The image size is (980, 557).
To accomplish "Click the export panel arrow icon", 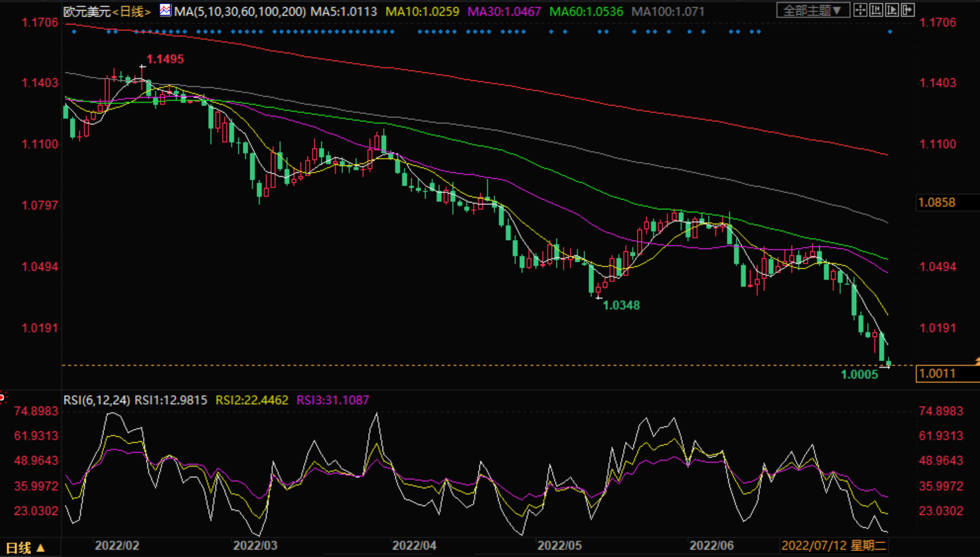I will tap(908, 10).
